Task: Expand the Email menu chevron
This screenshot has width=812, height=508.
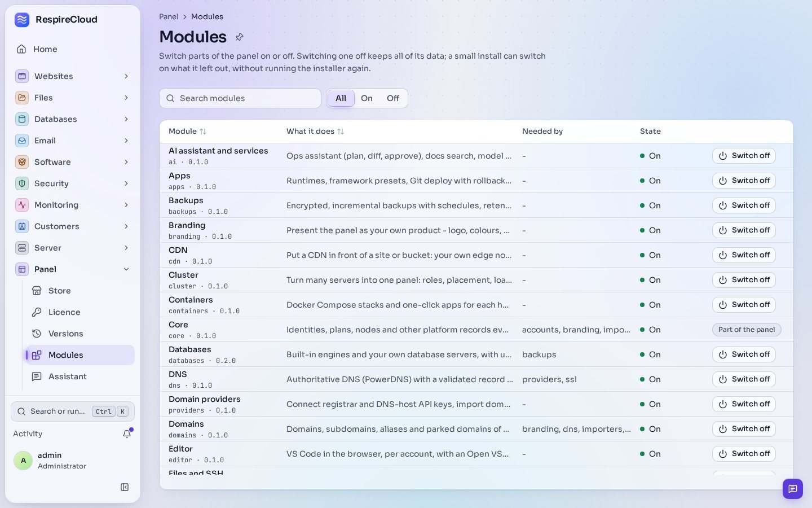Action: pos(126,141)
